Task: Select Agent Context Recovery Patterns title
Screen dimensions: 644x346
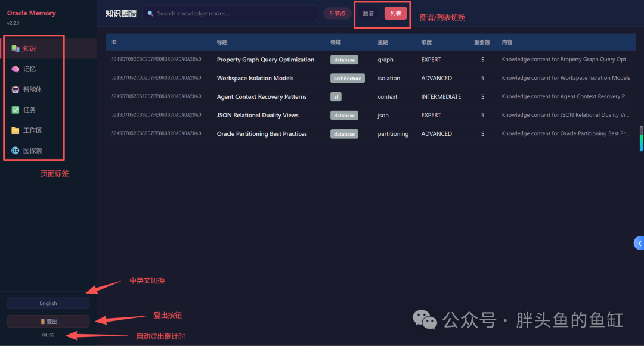Action: click(x=262, y=96)
